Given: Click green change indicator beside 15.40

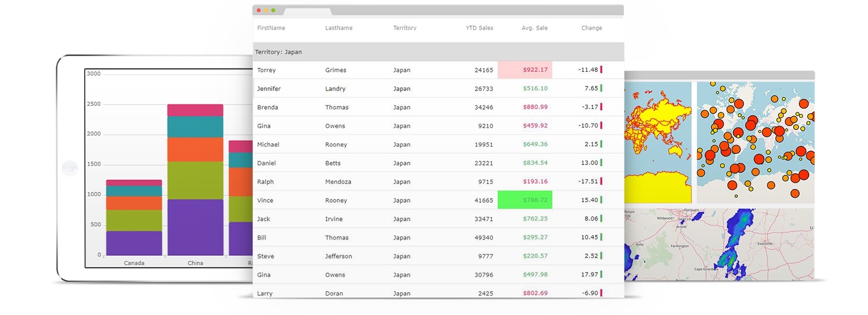Looking at the screenshot, I should 601,200.
